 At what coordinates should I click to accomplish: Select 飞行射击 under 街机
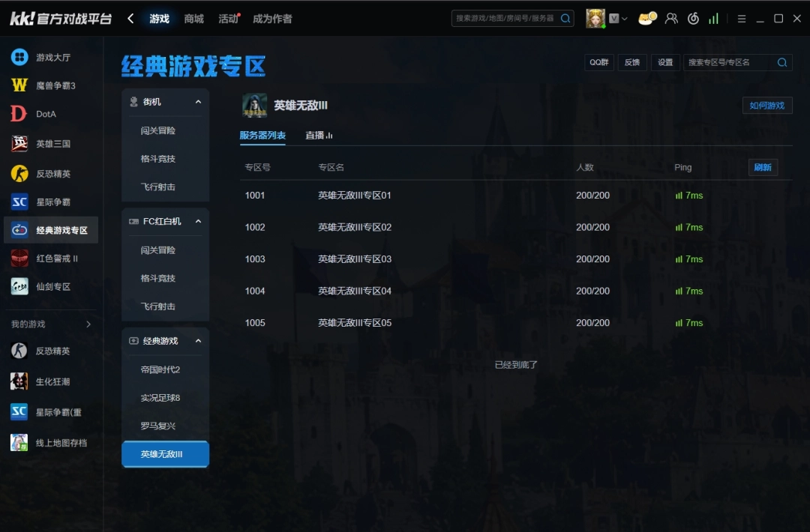point(158,187)
